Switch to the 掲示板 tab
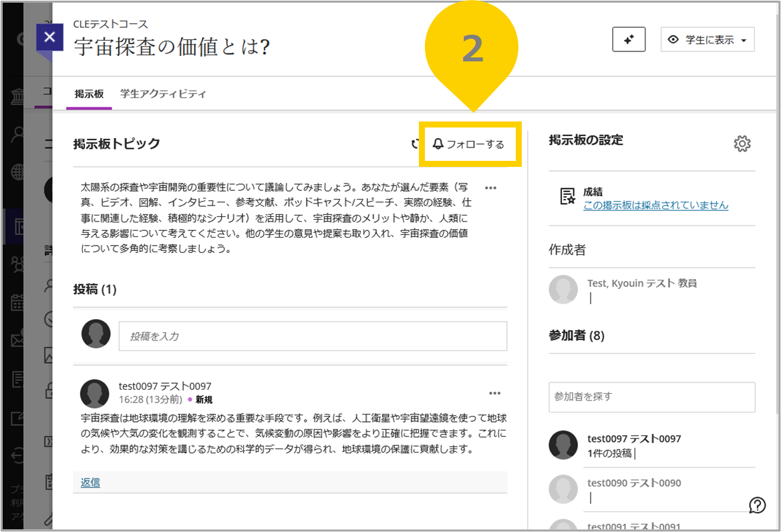This screenshot has width=781, height=532. (x=89, y=94)
